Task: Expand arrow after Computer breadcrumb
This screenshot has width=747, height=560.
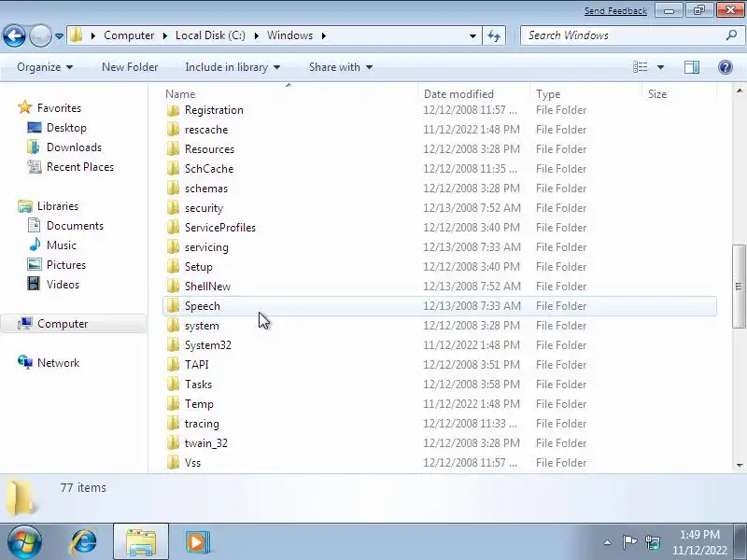Action: (x=165, y=35)
